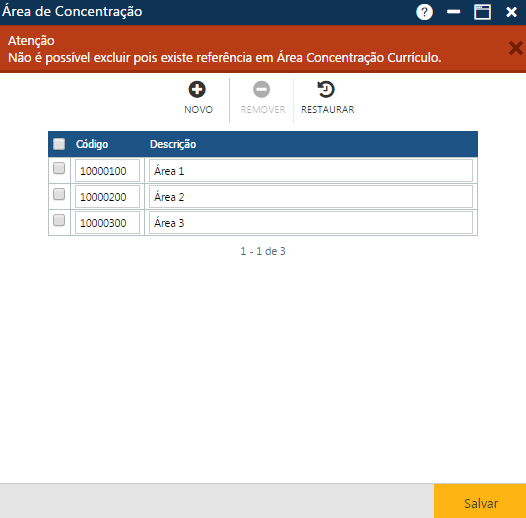Check the box for row 10000300

[x=59, y=220]
